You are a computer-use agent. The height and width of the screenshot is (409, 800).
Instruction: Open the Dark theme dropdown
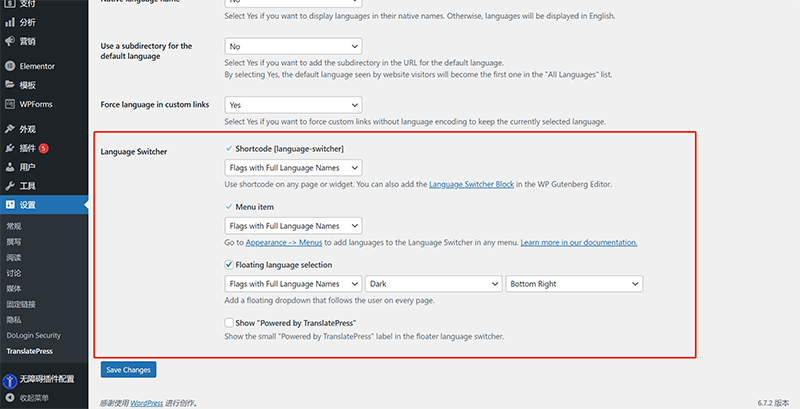click(434, 284)
